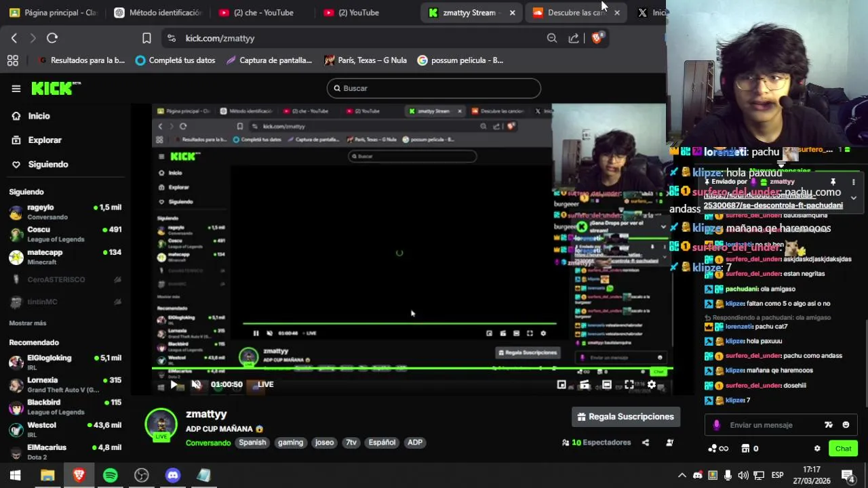
Task: Switch to the Descubre las canciones tab
Action: [x=575, y=12]
